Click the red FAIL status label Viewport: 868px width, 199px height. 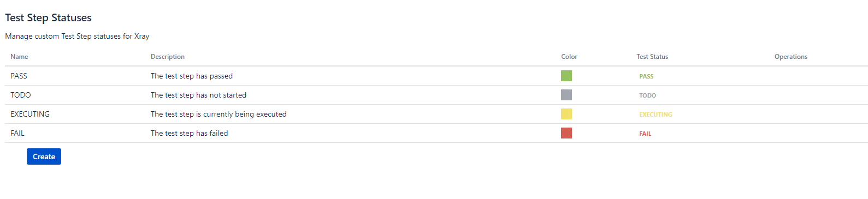pyautogui.click(x=645, y=134)
